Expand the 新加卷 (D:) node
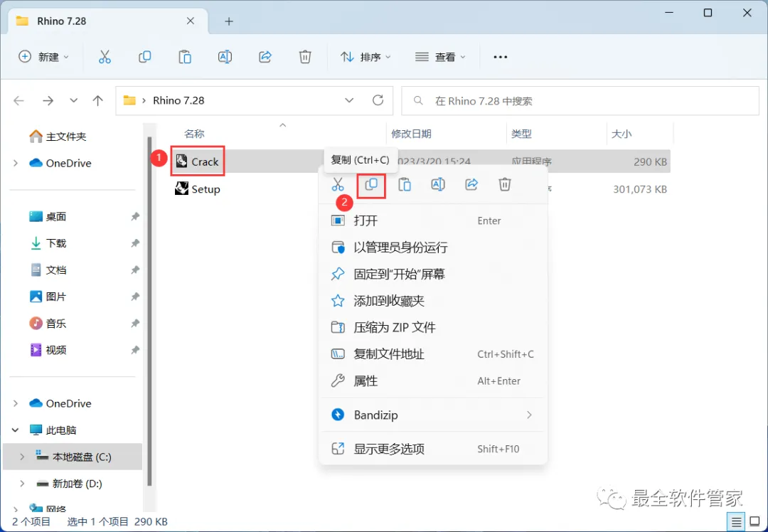The width and height of the screenshot is (768, 532). (22, 484)
